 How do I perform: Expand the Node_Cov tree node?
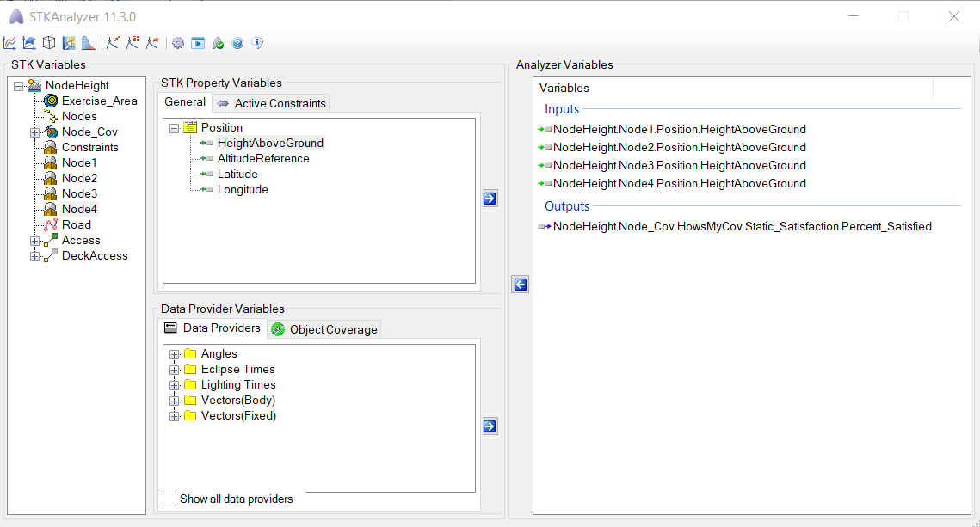click(x=34, y=132)
